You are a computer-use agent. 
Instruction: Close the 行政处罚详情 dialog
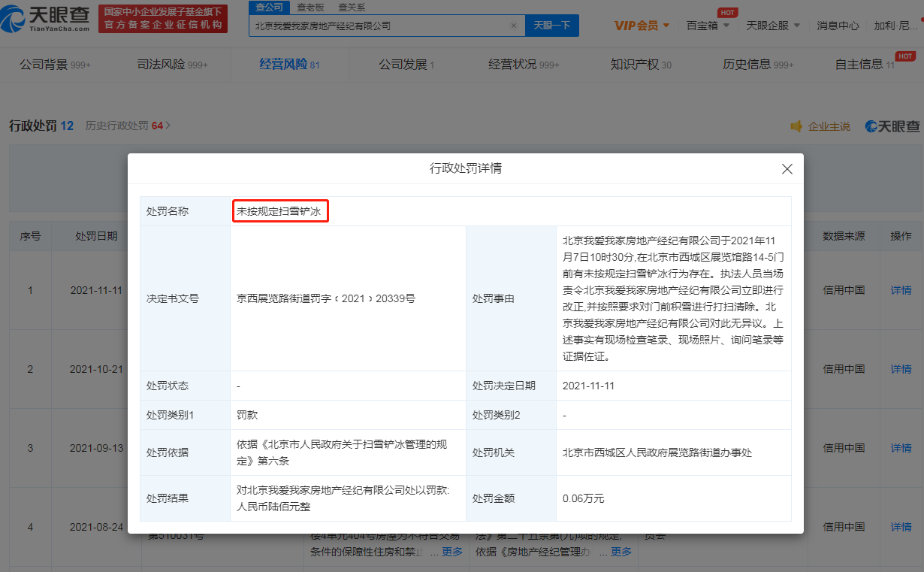787,169
